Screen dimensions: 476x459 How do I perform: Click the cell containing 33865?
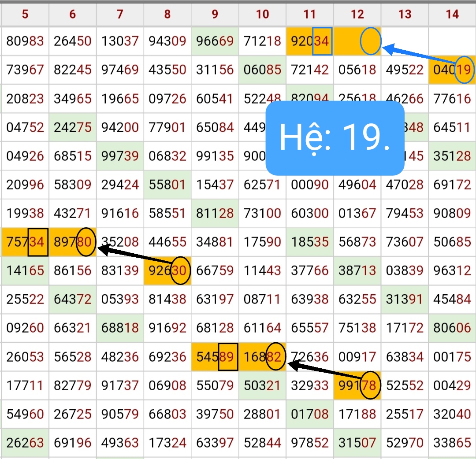(x=452, y=442)
